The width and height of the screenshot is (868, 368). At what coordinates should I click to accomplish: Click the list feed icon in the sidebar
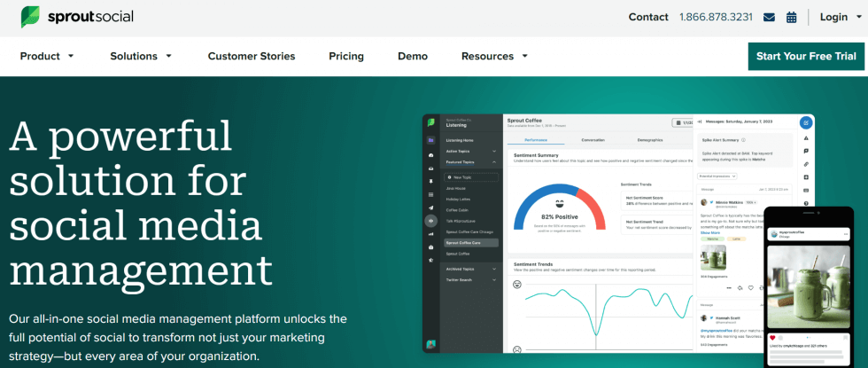[x=430, y=194]
